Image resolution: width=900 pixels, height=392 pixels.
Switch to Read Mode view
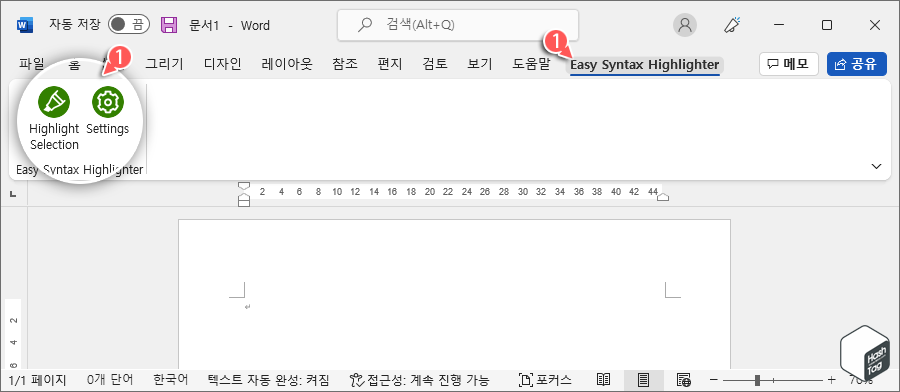click(603, 379)
